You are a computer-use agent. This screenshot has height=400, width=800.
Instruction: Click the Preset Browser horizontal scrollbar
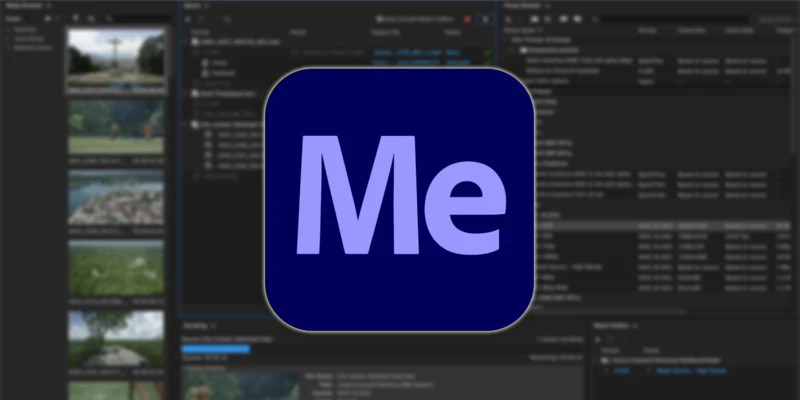pyautogui.click(x=607, y=310)
